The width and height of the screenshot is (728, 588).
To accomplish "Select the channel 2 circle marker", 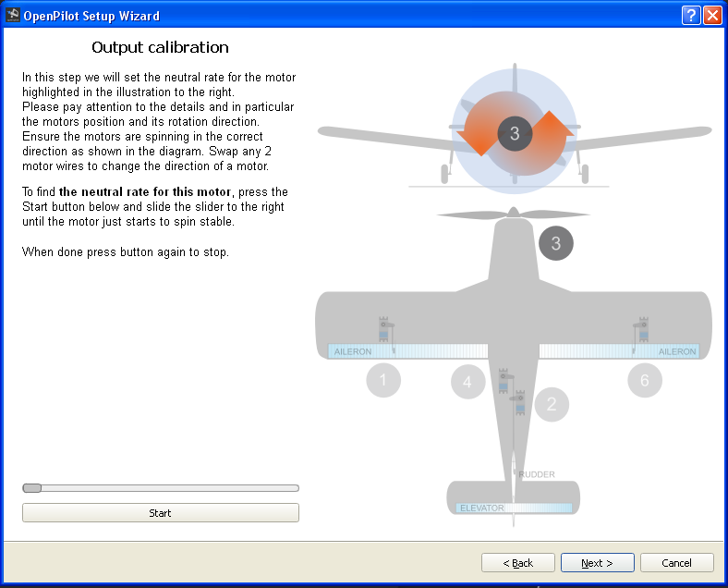I will (x=552, y=403).
